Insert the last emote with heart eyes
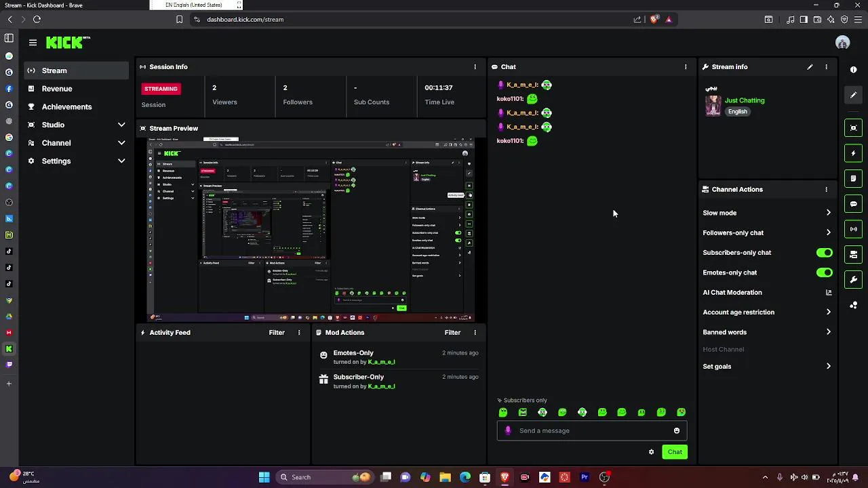868x488 pixels. (x=682, y=412)
